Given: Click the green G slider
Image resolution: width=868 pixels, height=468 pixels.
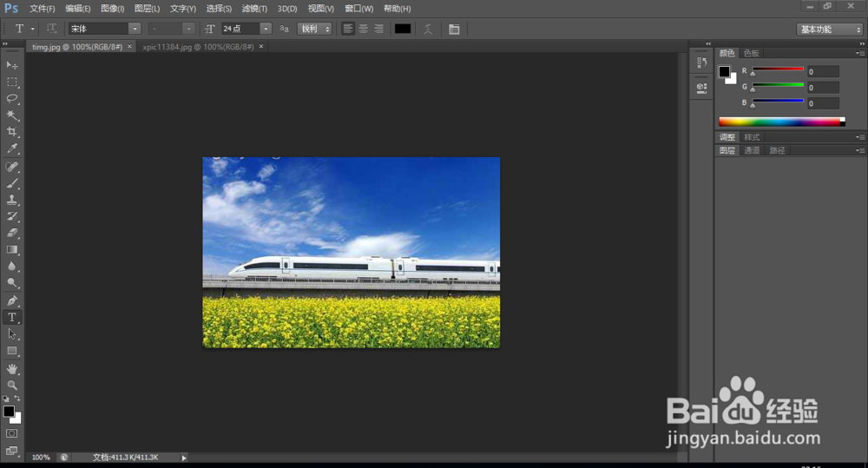Looking at the screenshot, I should tap(778, 85).
